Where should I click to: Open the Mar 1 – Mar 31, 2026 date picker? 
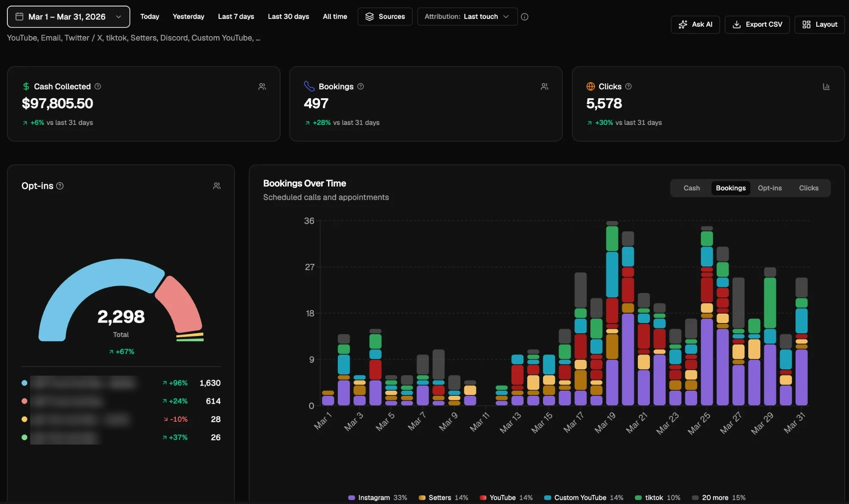pyautogui.click(x=69, y=17)
